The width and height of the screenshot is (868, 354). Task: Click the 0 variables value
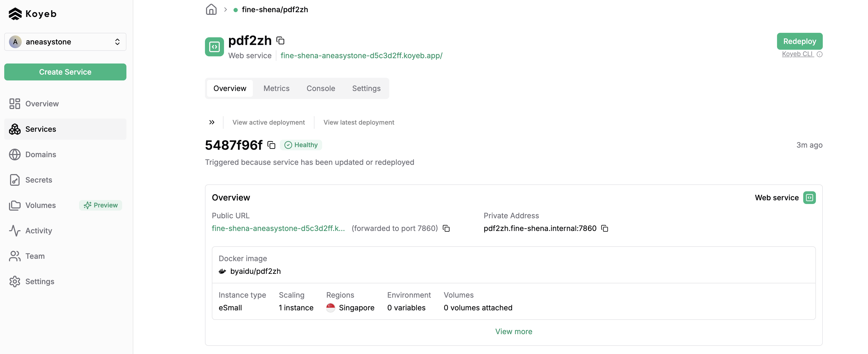point(406,307)
